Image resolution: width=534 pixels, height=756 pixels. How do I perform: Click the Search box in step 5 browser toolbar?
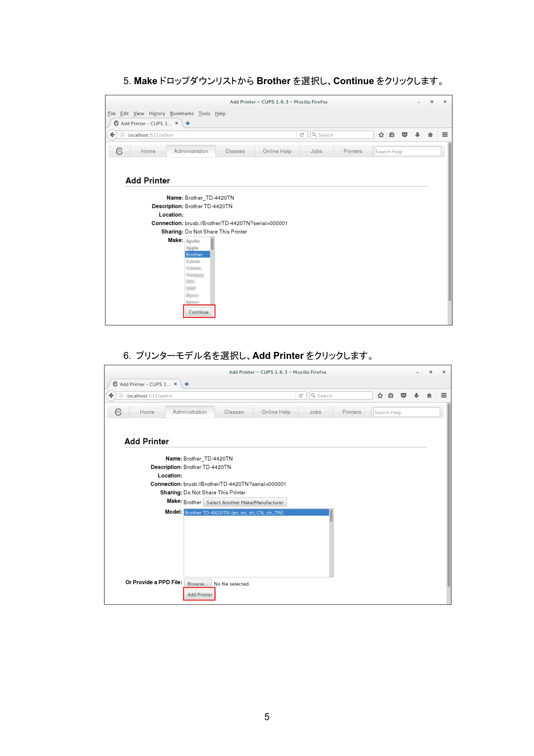(x=342, y=135)
